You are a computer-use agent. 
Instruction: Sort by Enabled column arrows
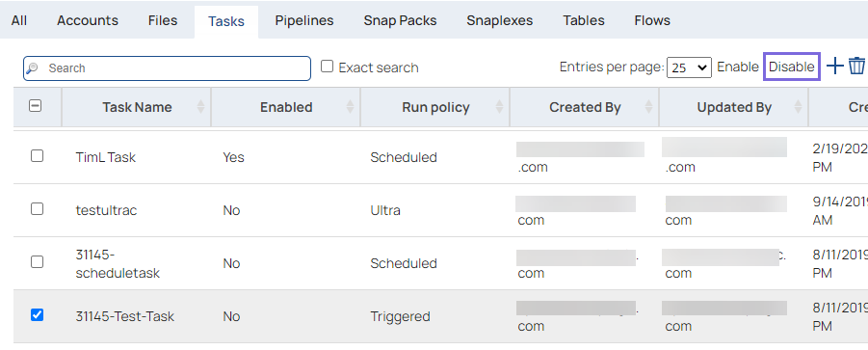pyautogui.click(x=350, y=107)
